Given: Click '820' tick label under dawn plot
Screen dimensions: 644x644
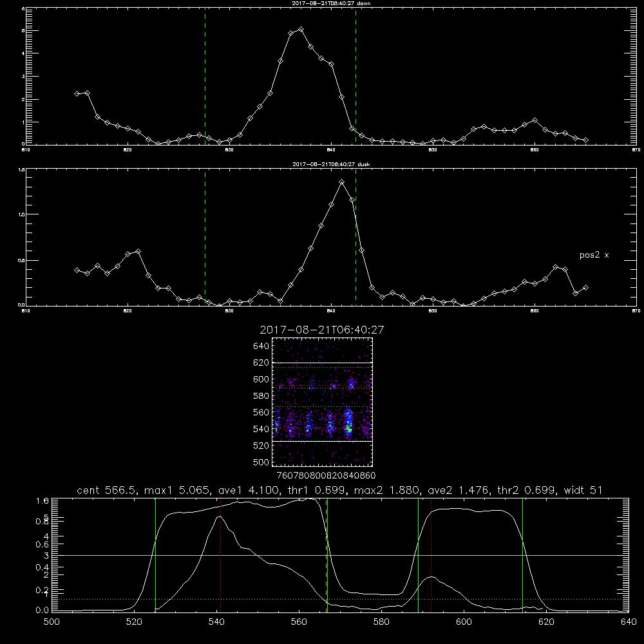Looking at the screenshot, I should (128, 150).
